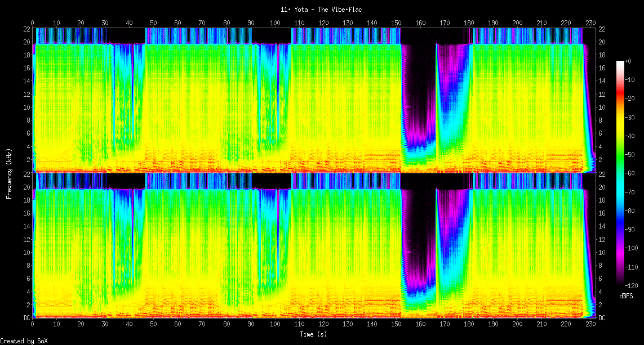The height and width of the screenshot is (345, 644).
Task: Click the dBFS label under the color scale
Action: click(x=626, y=295)
